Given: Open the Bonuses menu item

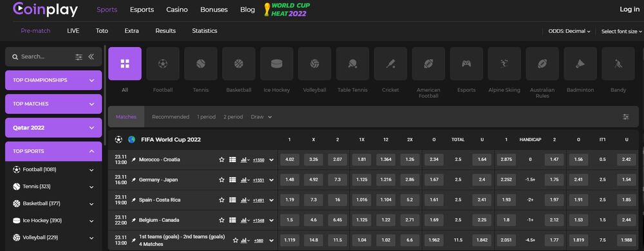Looking at the screenshot, I should pos(214,10).
